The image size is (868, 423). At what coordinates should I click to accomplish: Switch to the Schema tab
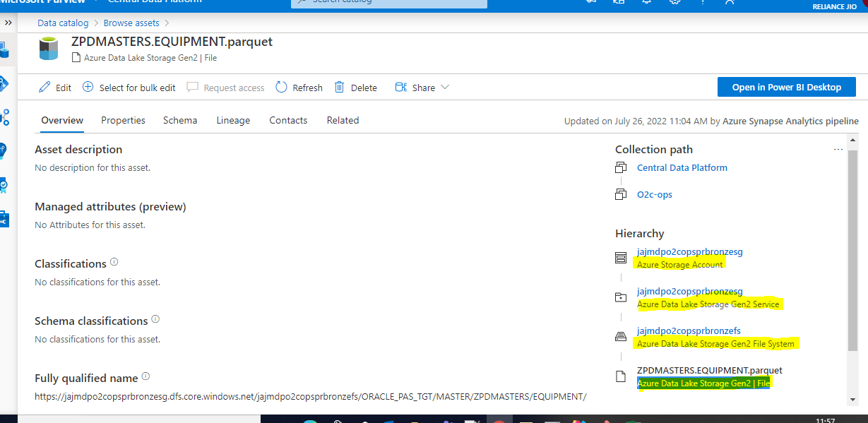point(180,121)
